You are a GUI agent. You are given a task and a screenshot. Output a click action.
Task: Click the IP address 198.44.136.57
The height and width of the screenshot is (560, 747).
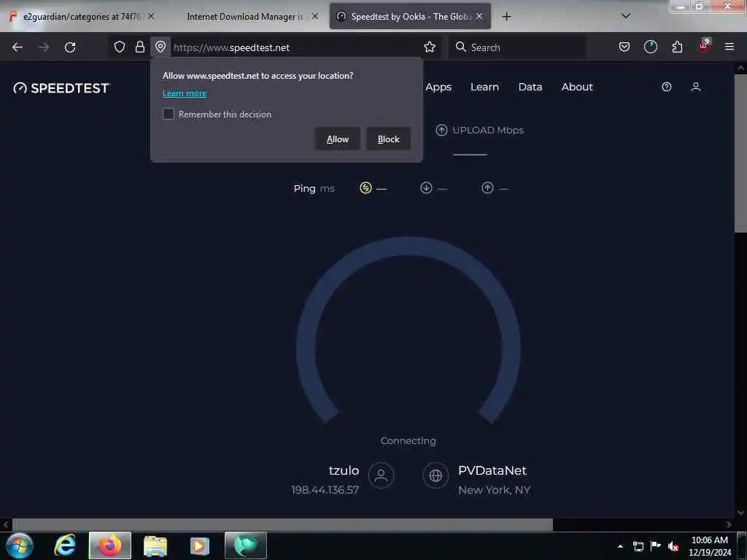tap(325, 490)
